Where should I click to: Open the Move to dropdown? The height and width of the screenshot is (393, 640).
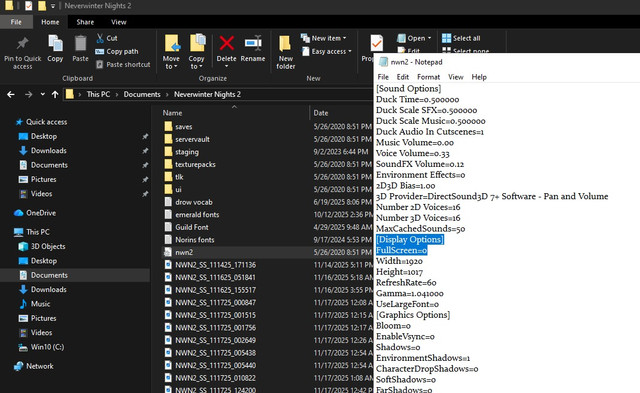pyautogui.click(x=171, y=52)
